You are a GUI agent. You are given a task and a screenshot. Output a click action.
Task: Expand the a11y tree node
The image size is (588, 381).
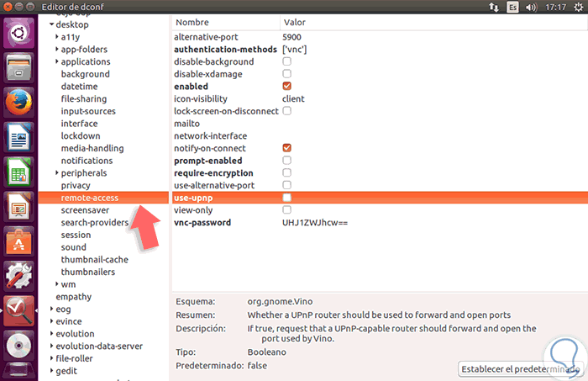tap(56, 37)
